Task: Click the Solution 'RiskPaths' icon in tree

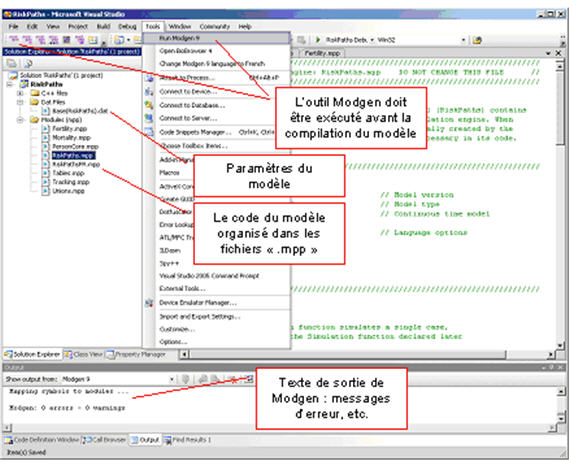Action: (x=13, y=76)
